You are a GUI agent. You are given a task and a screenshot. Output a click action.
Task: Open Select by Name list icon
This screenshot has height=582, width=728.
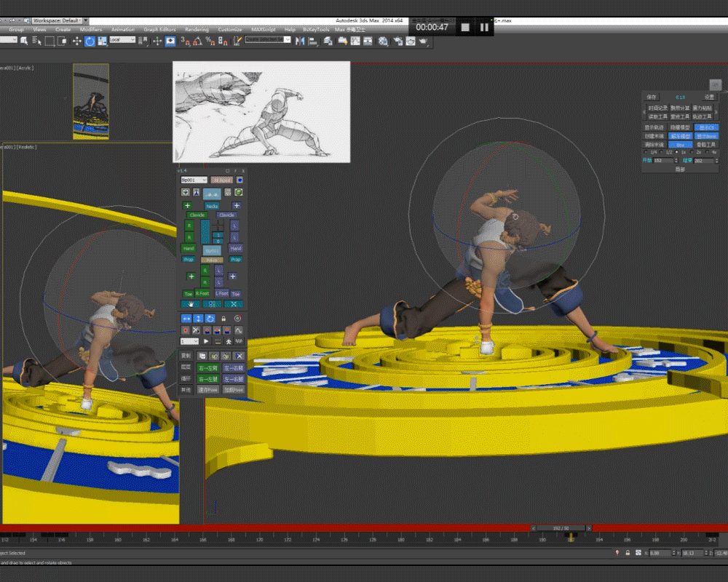[36, 41]
